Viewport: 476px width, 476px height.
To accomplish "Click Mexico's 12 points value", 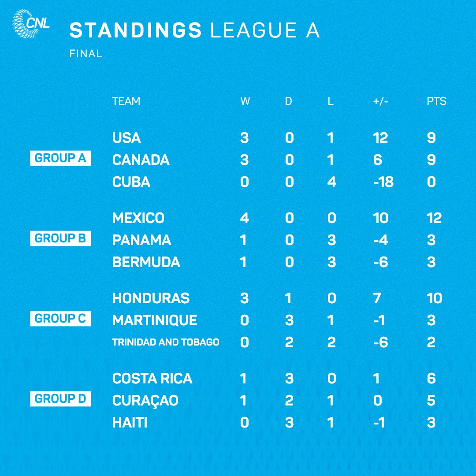I will click(434, 218).
